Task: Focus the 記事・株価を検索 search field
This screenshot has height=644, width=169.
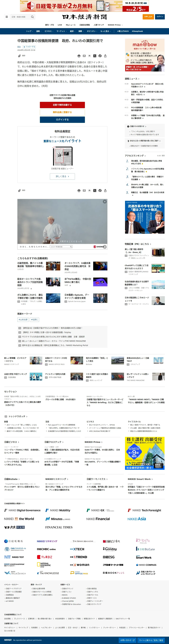Action: [21, 17]
